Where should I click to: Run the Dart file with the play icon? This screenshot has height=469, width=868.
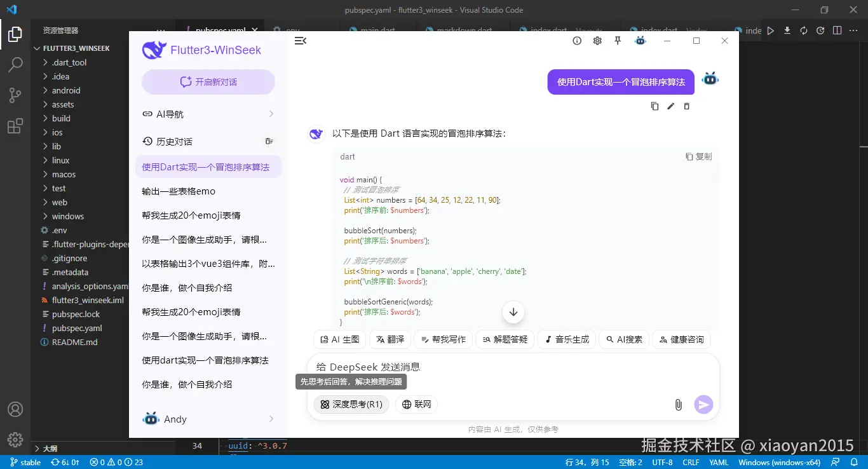[770, 30]
